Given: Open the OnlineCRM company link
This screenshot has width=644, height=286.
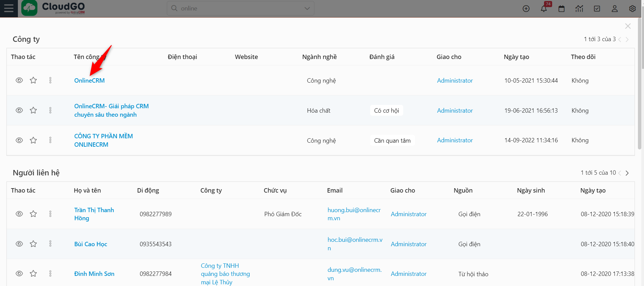Looking at the screenshot, I should click(89, 81).
